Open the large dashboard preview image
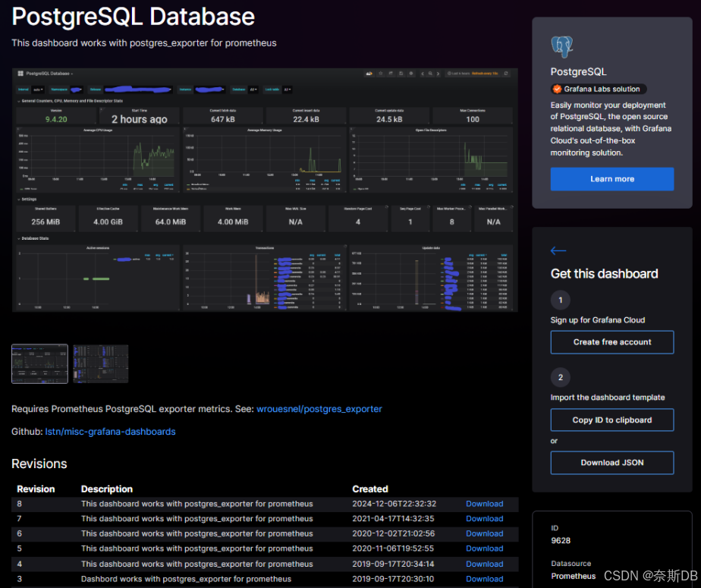Screen dimensions: 701x588 click(x=265, y=190)
